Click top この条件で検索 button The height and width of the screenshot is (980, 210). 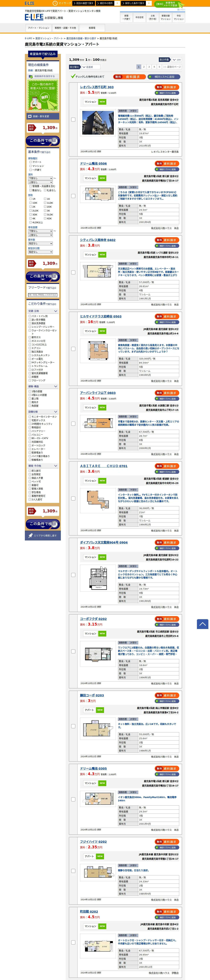43,141
